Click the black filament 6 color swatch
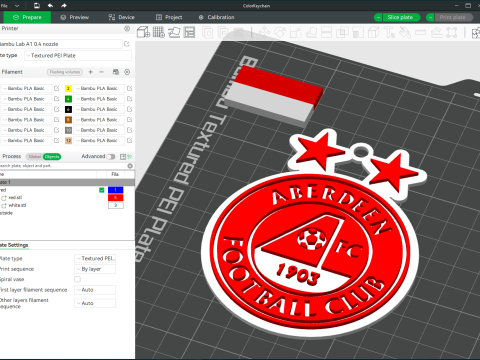The image size is (480, 360). point(68,109)
